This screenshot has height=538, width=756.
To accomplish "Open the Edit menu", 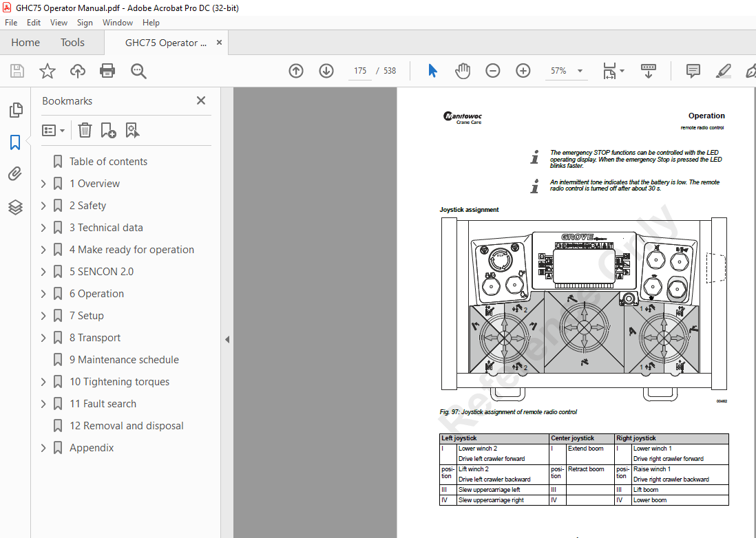I will [x=33, y=23].
